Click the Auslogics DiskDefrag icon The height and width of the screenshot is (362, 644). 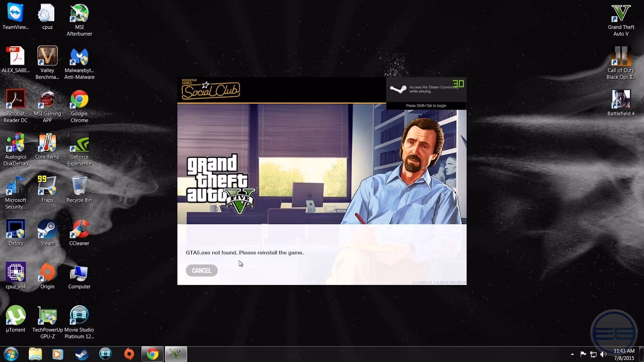pos(16,150)
